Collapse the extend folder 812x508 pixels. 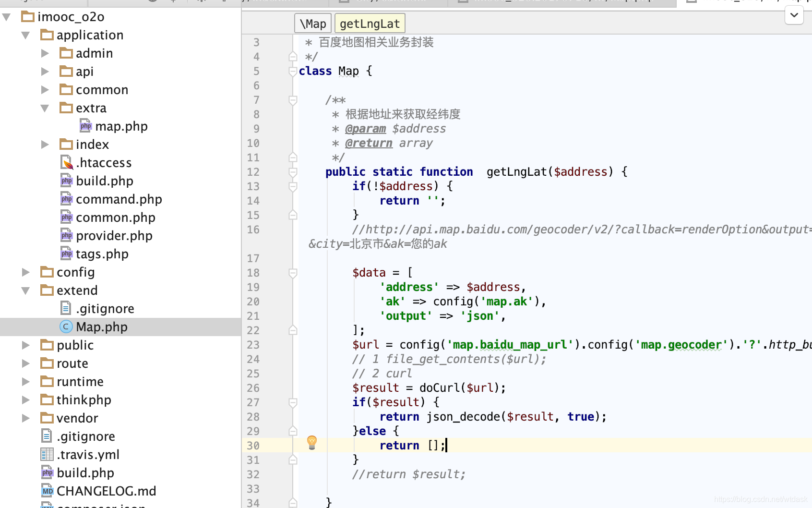point(26,291)
